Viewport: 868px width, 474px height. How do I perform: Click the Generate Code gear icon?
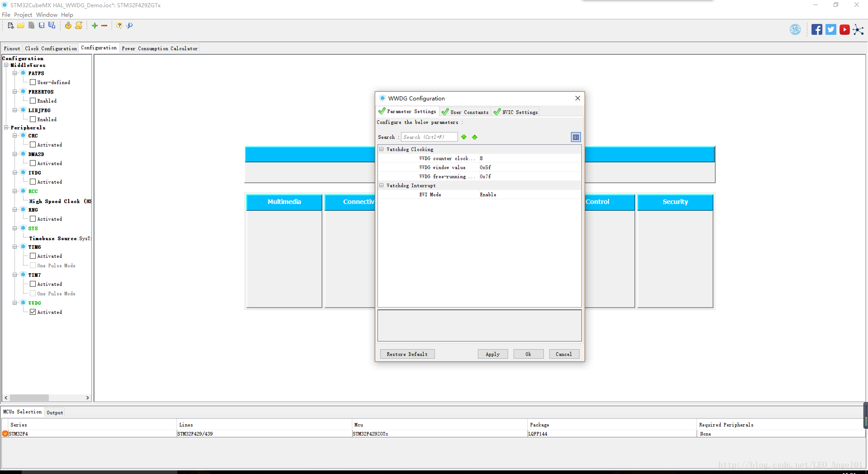point(68,26)
